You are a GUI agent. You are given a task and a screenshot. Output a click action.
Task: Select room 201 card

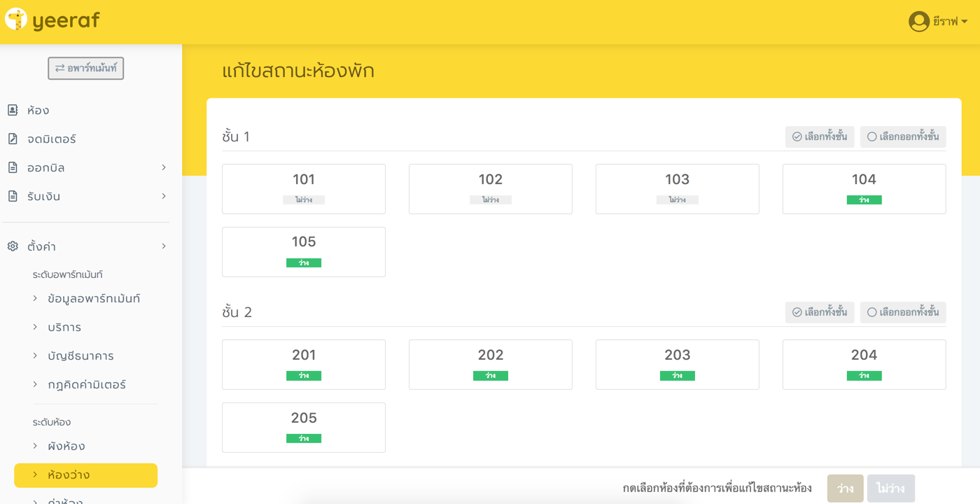[x=304, y=365]
